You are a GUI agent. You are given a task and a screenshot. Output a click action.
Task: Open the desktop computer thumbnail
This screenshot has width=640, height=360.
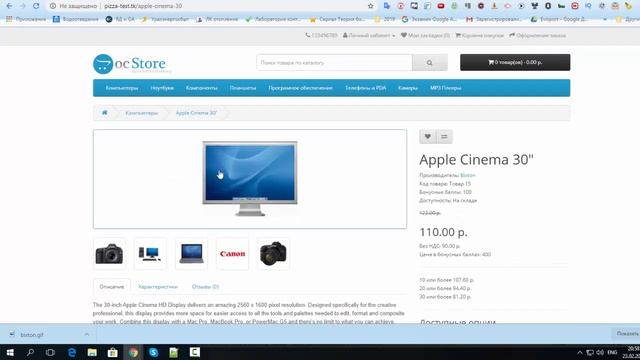tap(150, 254)
